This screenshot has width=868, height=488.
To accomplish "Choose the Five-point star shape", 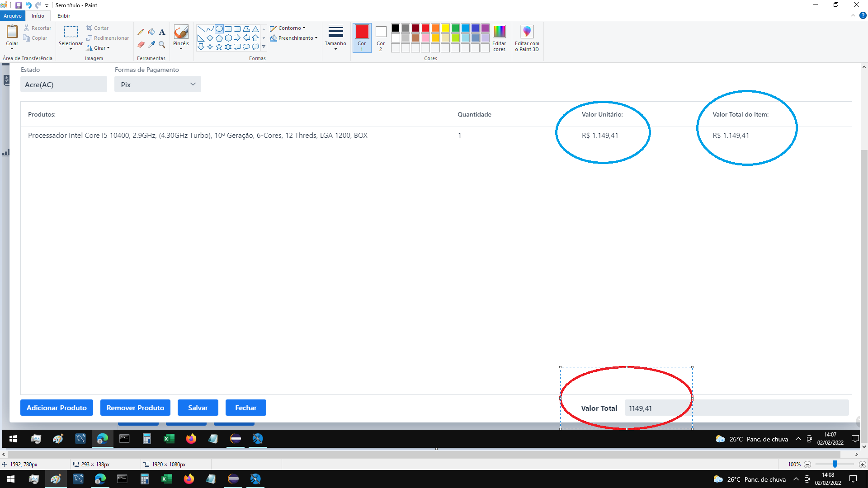I will pos(219,47).
